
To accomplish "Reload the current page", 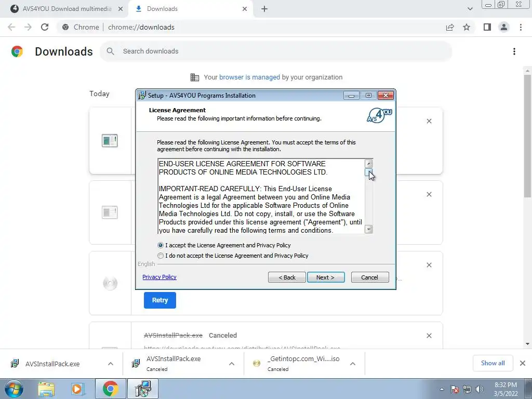I will point(45,27).
